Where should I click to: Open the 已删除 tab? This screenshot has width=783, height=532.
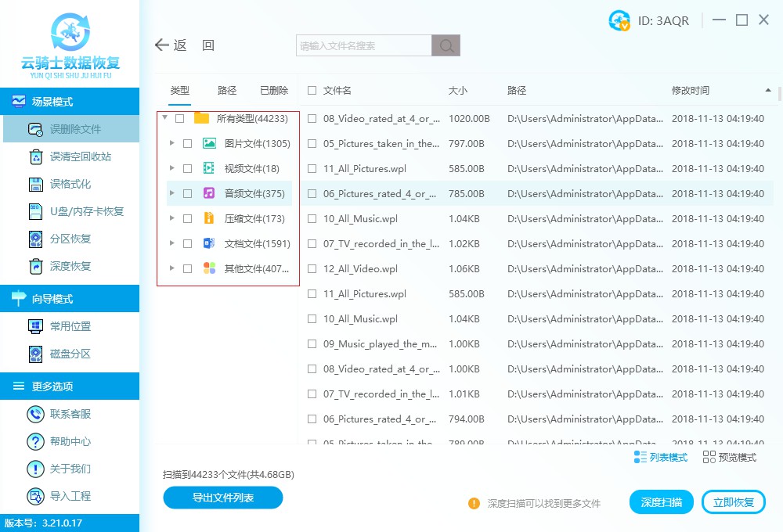pos(273,90)
